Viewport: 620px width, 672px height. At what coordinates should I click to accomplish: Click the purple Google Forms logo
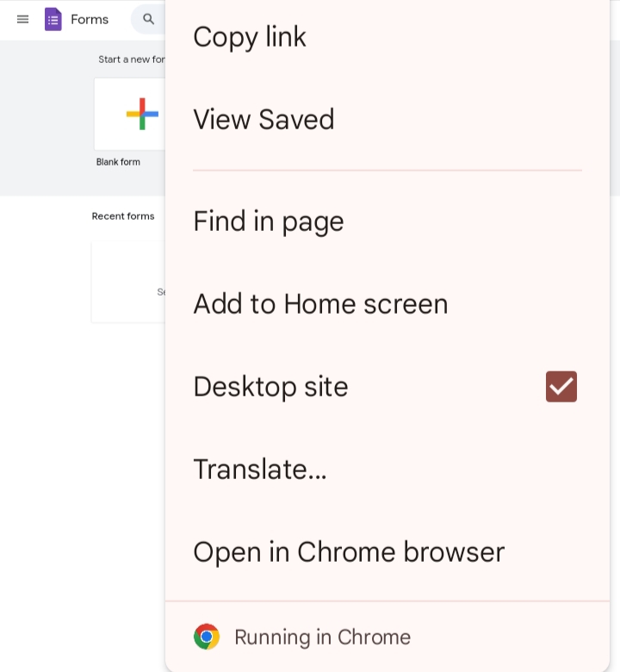click(53, 19)
